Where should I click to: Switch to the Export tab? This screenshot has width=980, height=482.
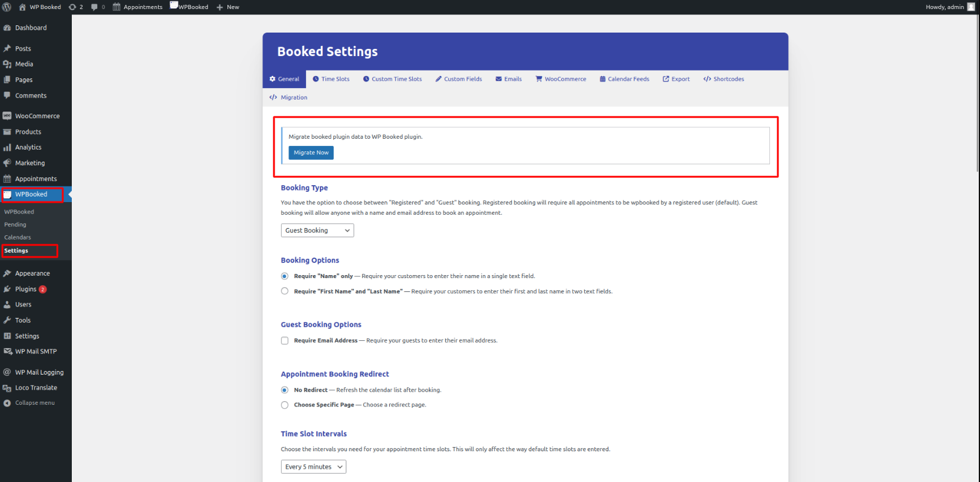coord(676,79)
